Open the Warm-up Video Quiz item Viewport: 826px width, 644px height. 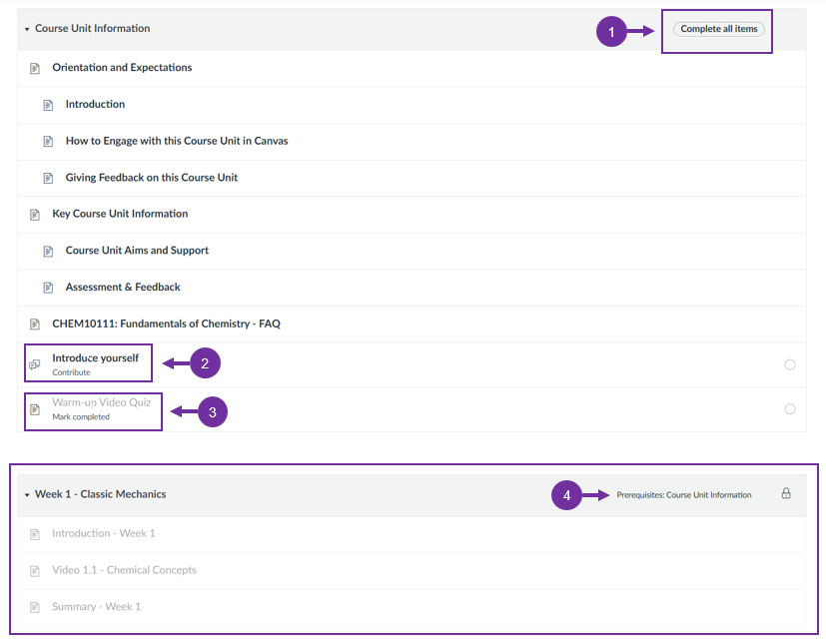tap(101, 402)
